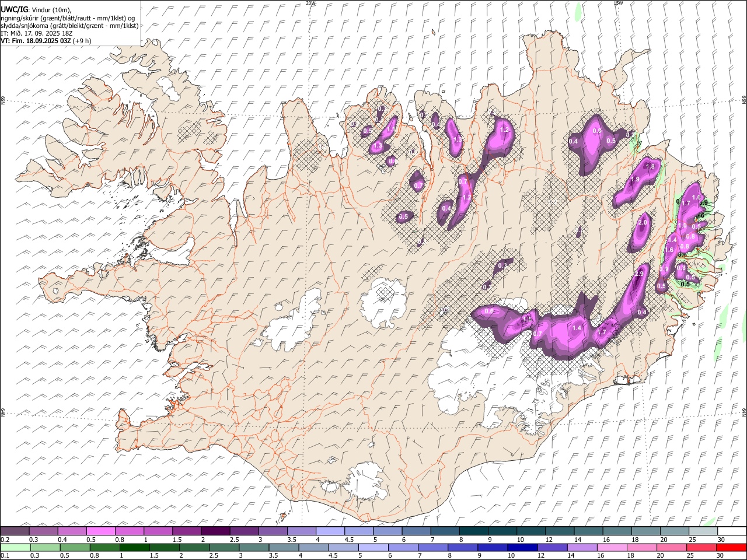Click the bright magenta swatch between 0.5 and 0.8
Image resolution: width=747 pixels, height=560 pixels.
click(x=101, y=531)
